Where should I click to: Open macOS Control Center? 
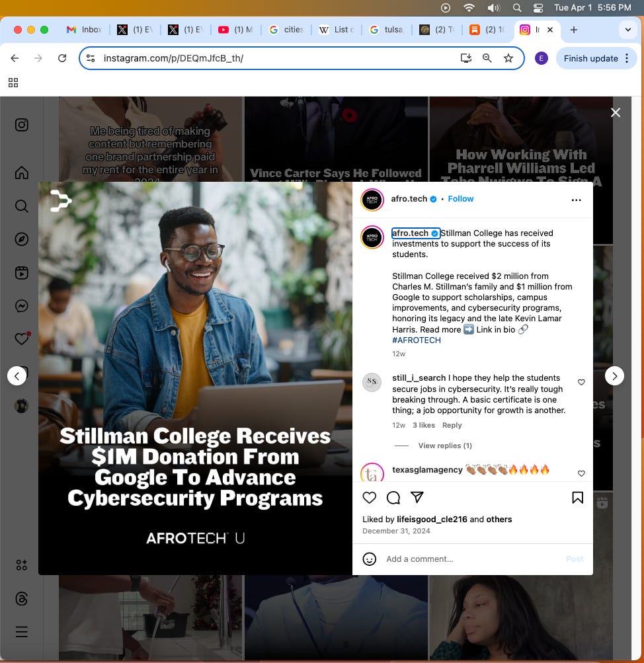[x=538, y=8]
